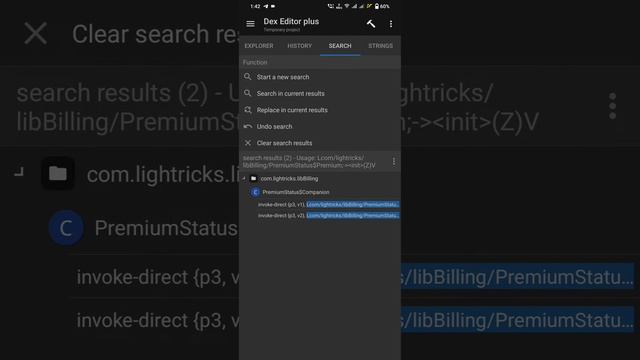Tap the Wi-Fi icon in status bar
The image size is (640, 360).
(347, 6)
